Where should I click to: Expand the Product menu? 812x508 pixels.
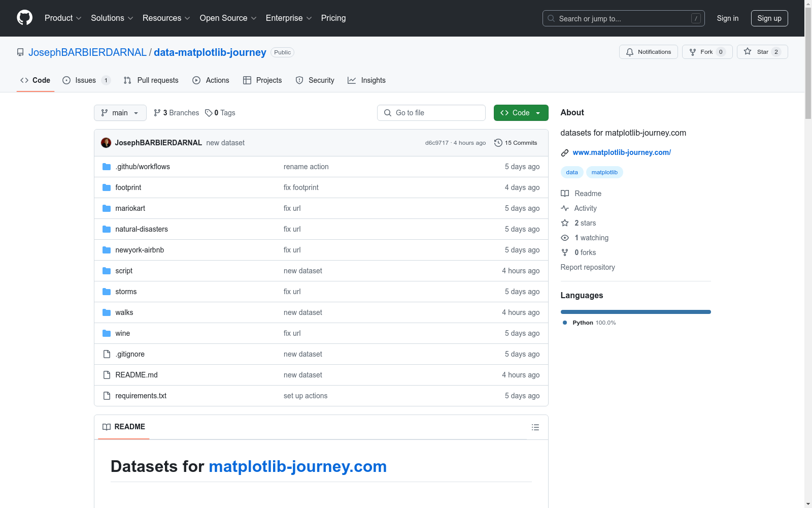[63, 18]
